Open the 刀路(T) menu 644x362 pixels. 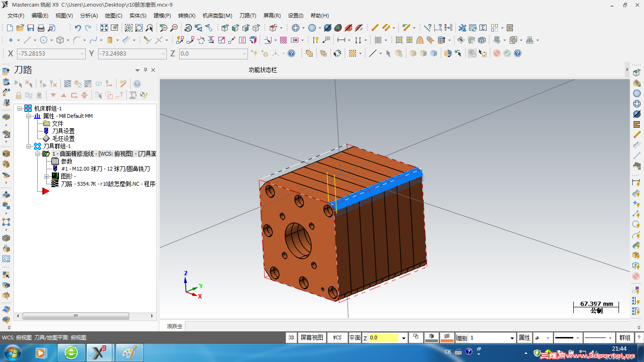click(248, 16)
